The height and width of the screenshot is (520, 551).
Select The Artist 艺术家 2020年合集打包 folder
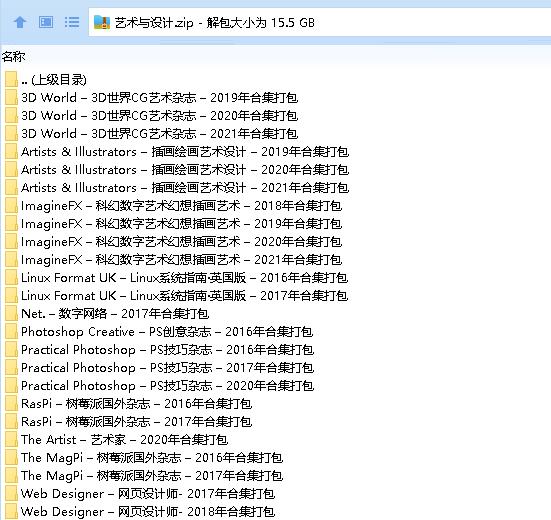point(124,440)
